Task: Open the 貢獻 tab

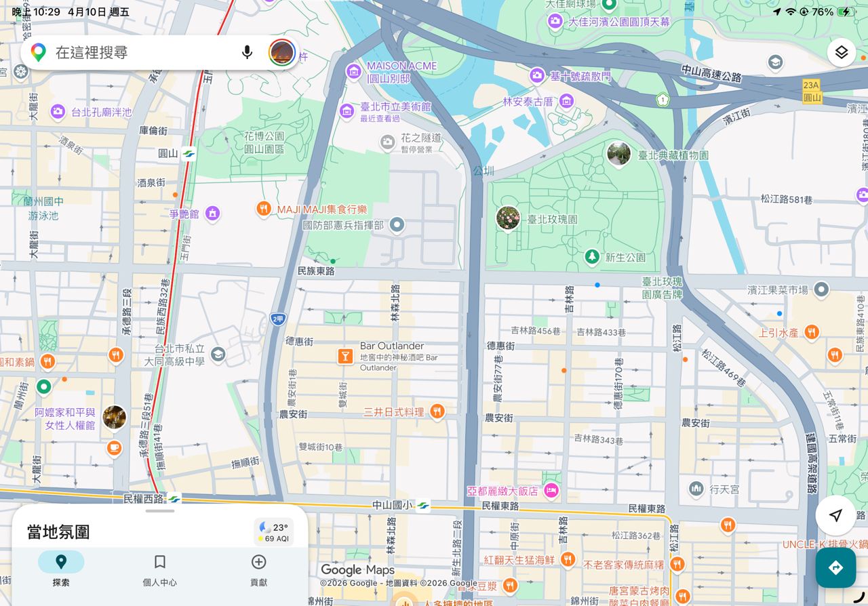Action: (x=258, y=568)
